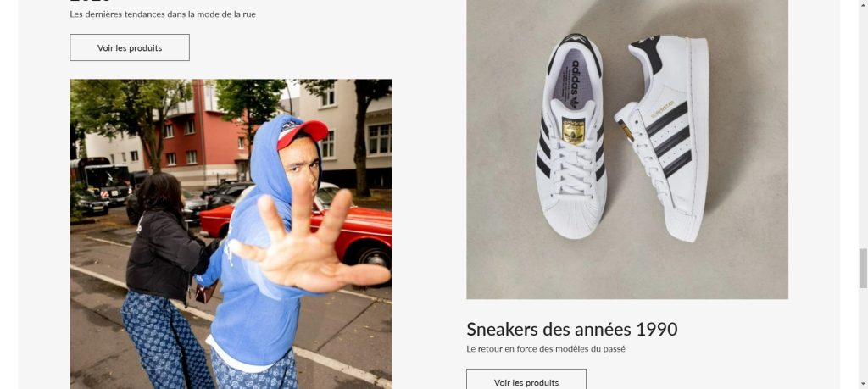Click the scroll-down arrow on the page scrollbar
Image resolution: width=868 pixels, height=389 pixels.
863,383
